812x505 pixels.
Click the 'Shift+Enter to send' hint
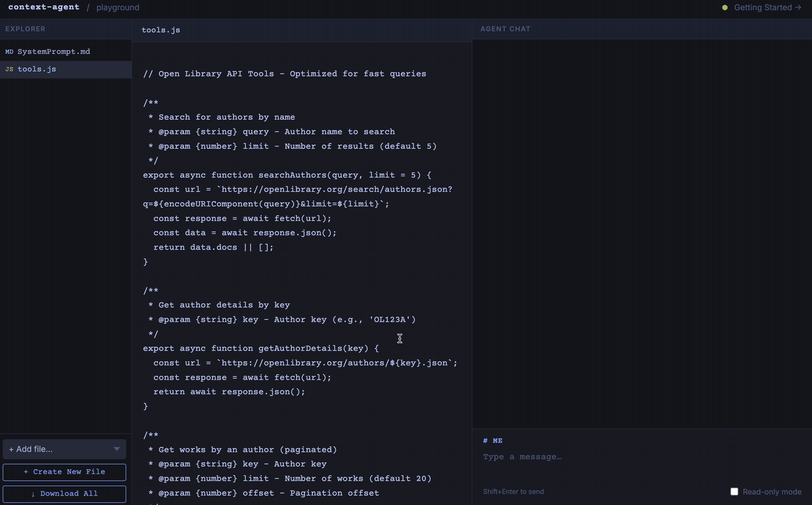click(x=513, y=491)
